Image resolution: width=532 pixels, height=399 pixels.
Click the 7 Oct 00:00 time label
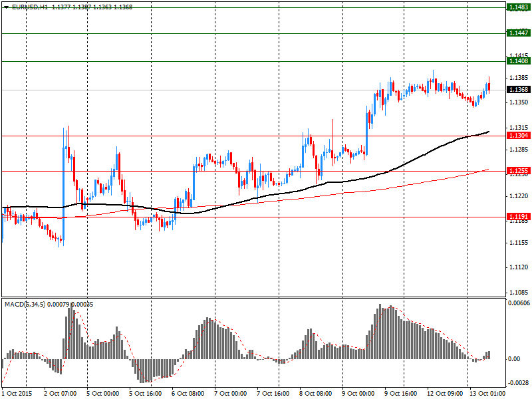(x=230, y=394)
